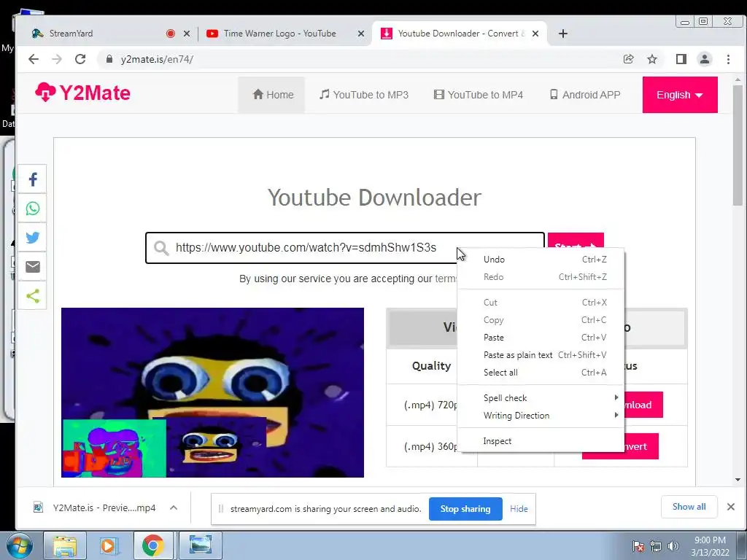Open the Chrome three-dot menu

pyautogui.click(x=728, y=59)
